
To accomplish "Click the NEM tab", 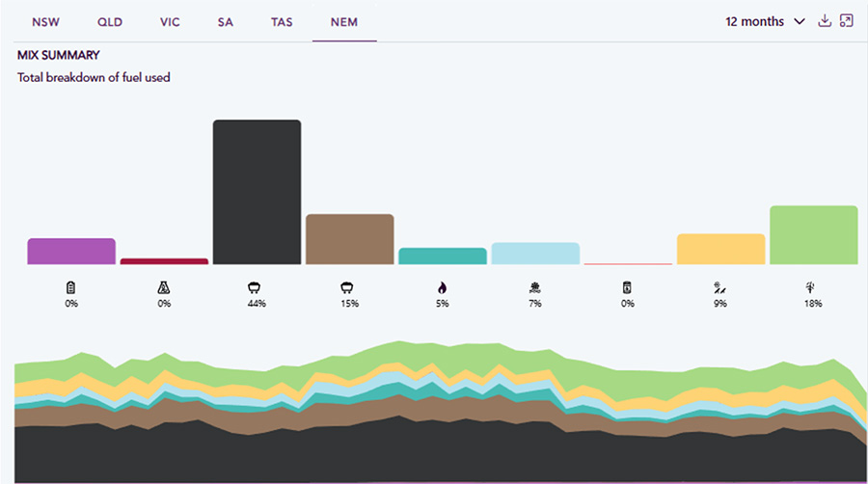I will click(344, 22).
